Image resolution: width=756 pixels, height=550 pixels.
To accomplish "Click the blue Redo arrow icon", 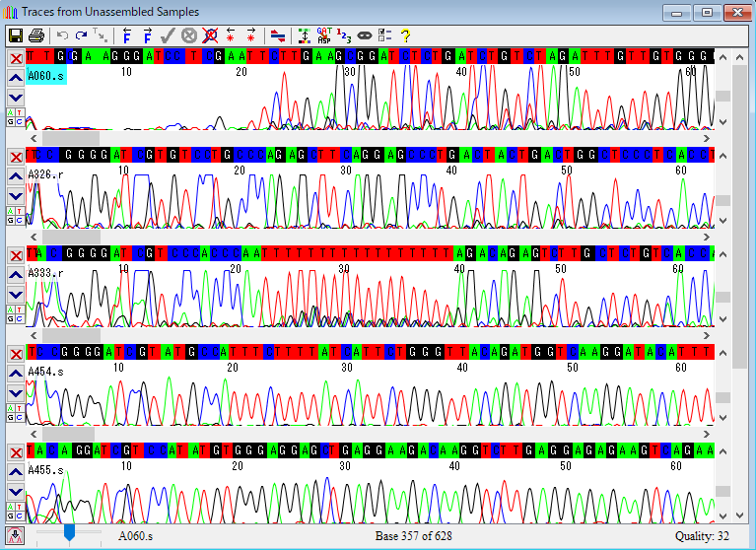I will coord(81,35).
